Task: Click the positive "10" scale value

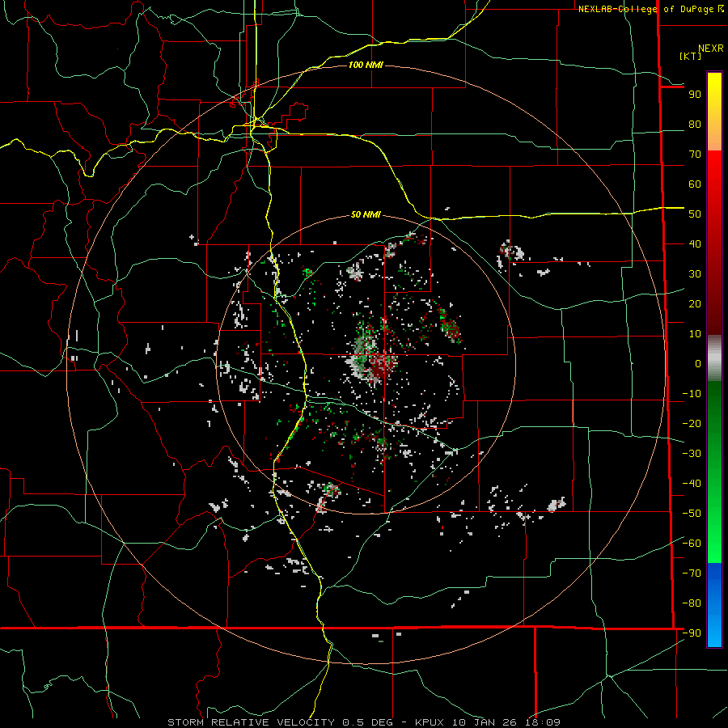Action: pos(695,334)
